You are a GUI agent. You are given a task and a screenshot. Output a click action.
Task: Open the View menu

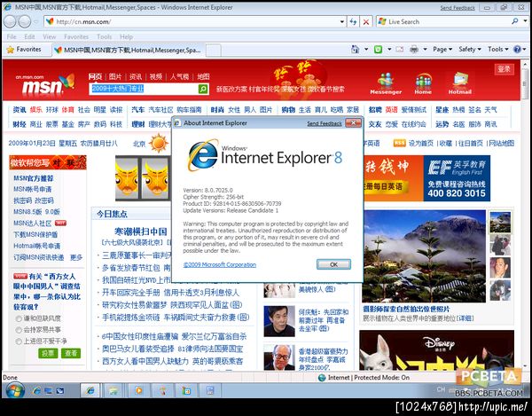tap(49, 36)
